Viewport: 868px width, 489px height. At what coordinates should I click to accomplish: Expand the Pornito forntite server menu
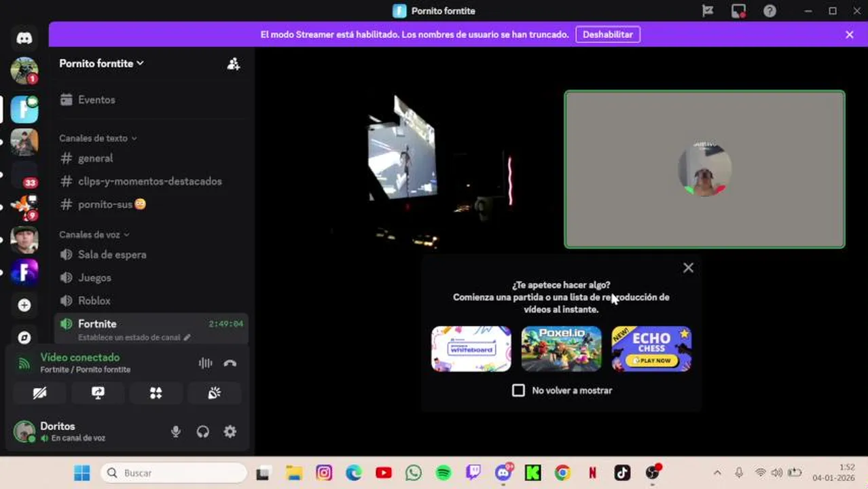point(101,63)
